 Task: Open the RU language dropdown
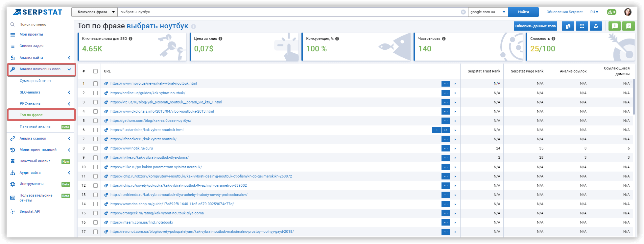[594, 12]
